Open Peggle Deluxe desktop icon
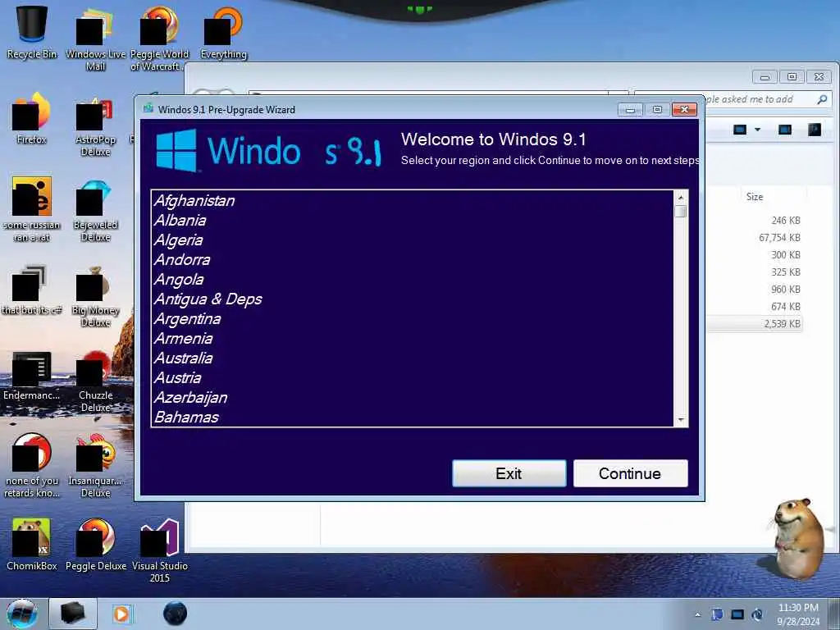The image size is (840, 630). (95, 544)
